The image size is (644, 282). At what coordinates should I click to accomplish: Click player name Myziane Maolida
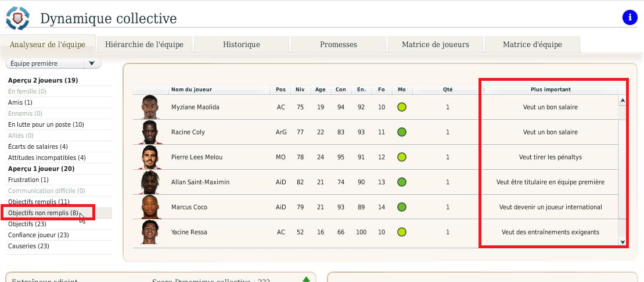coord(195,108)
